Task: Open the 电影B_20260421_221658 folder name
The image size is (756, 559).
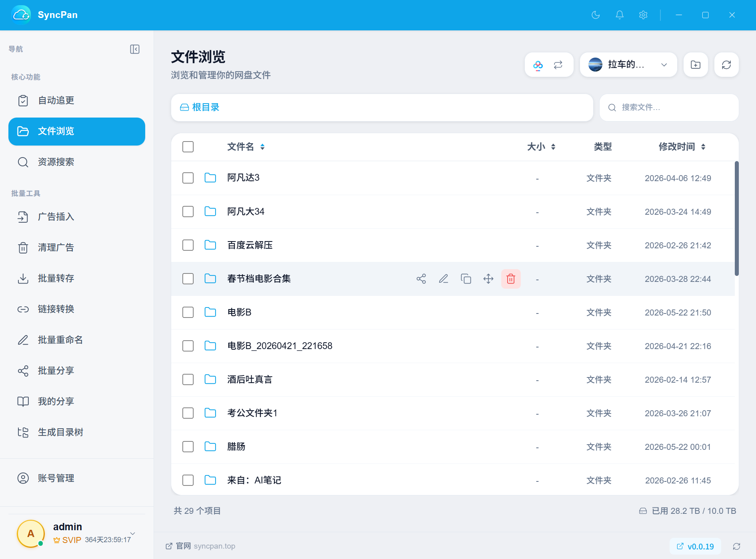Action: click(x=280, y=346)
